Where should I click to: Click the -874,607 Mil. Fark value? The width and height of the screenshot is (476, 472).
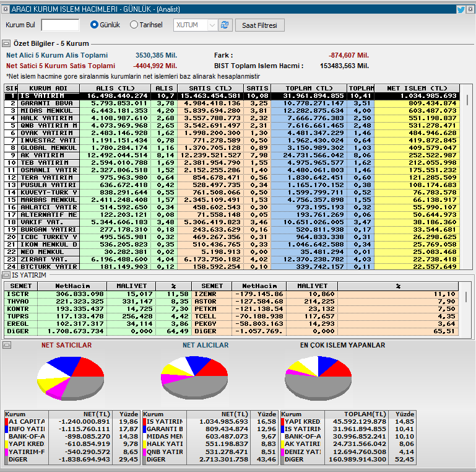click(x=348, y=56)
